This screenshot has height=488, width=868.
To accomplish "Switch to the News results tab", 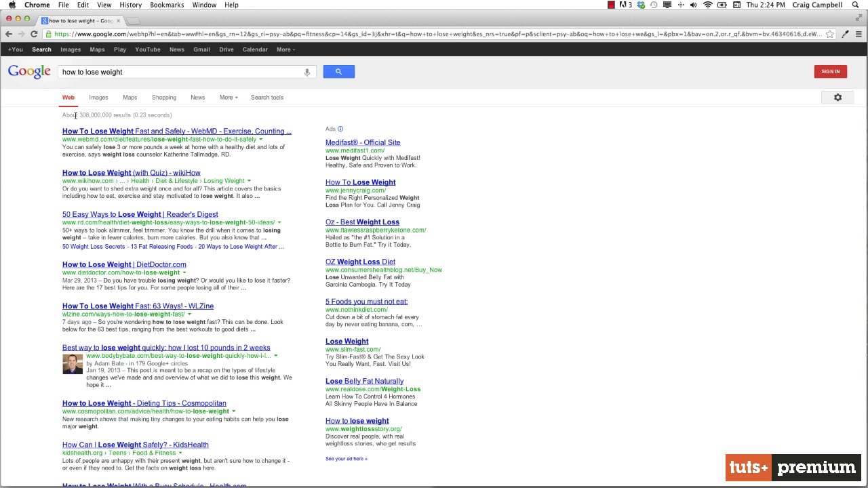I will [x=197, y=98].
